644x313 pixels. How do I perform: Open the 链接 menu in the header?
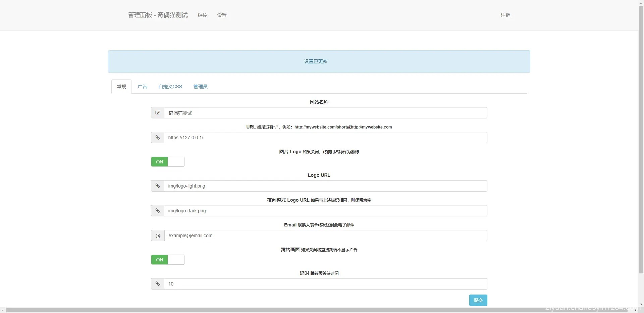point(202,15)
